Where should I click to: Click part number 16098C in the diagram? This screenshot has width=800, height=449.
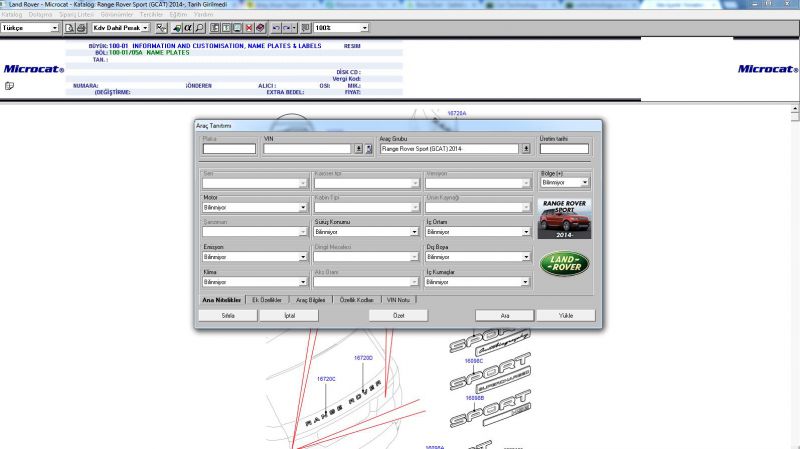[x=473, y=361]
